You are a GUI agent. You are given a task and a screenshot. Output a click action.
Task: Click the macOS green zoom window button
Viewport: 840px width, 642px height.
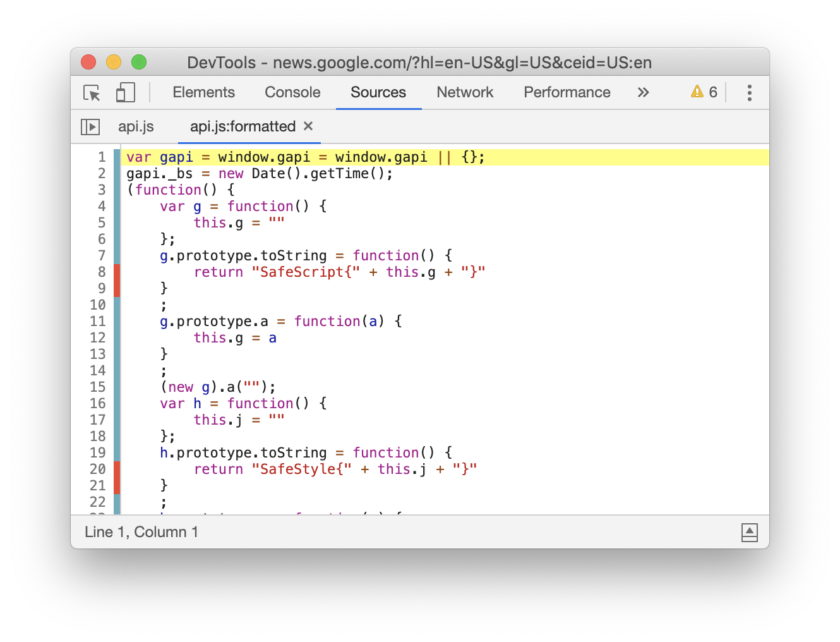click(x=139, y=62)
